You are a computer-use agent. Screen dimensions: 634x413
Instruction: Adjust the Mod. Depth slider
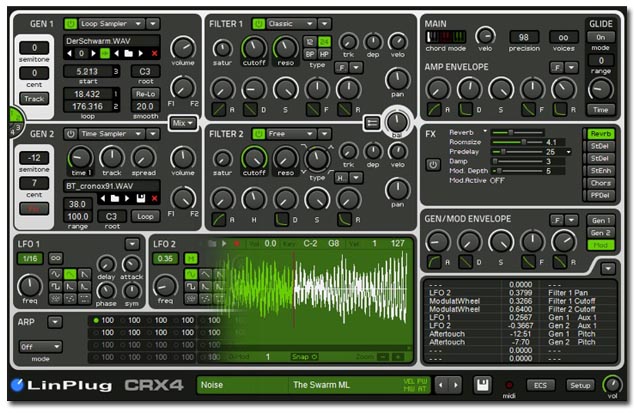click(516, 171)
